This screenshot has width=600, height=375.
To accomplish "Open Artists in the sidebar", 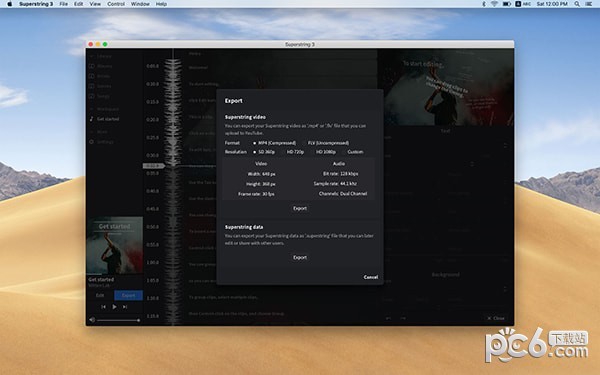I will click(x=100, y=76).
